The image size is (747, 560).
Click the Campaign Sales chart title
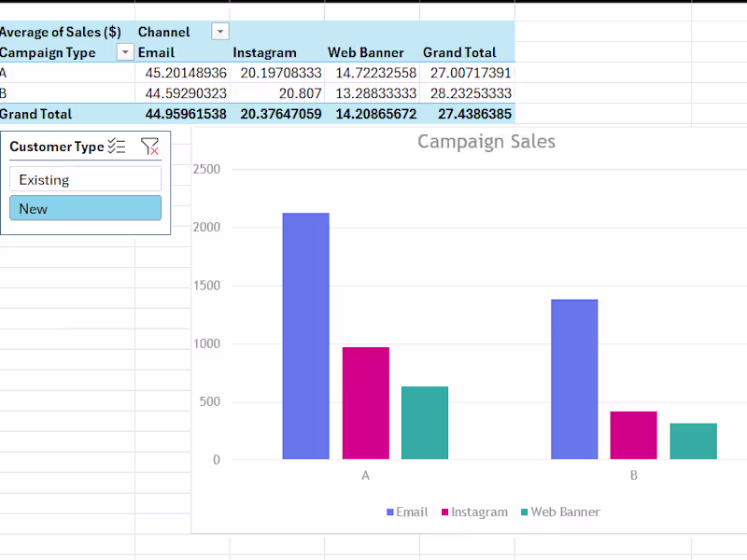pyautogui.click(x=486, y=141)
